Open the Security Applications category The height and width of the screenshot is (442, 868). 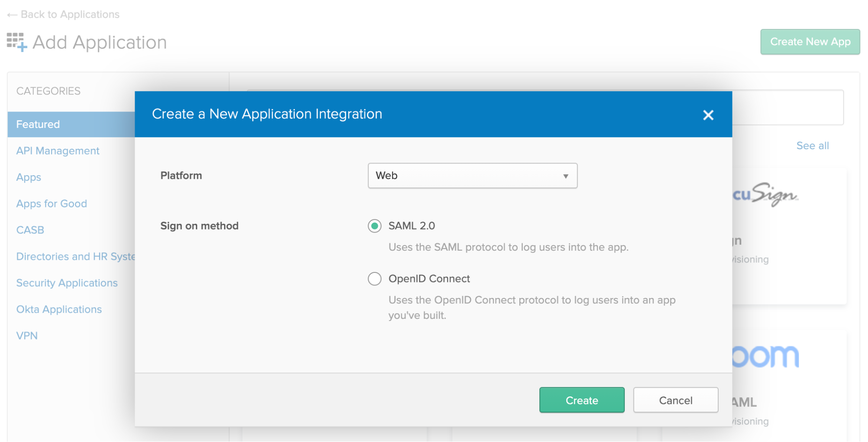coord(67,283)
